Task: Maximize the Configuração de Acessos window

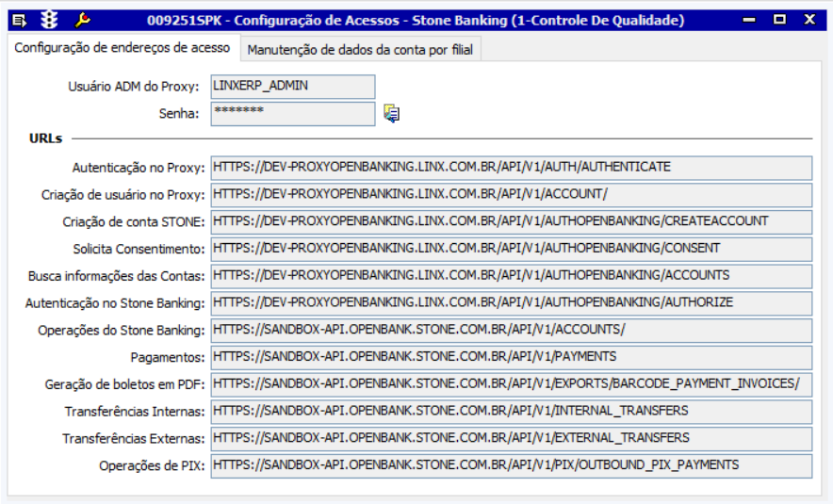Action: pos(779,20)
